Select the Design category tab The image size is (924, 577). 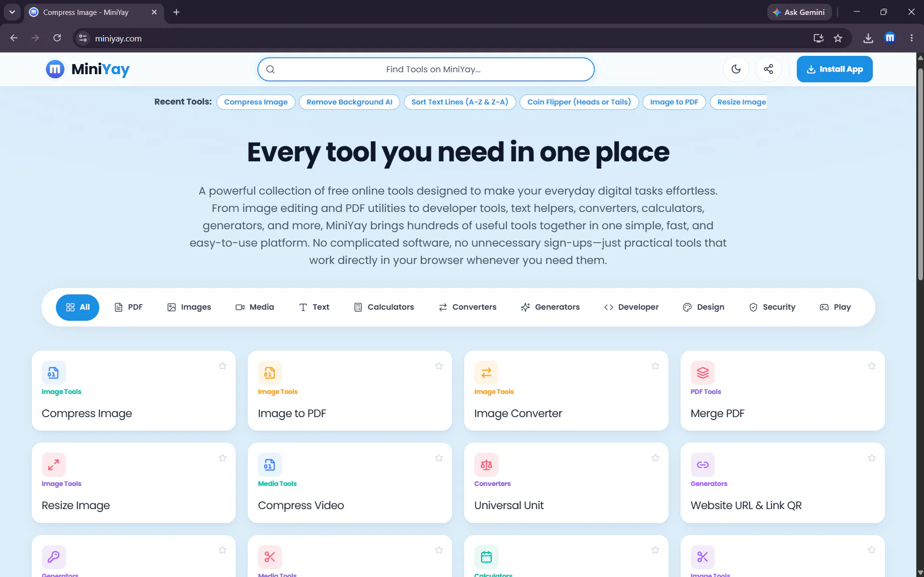point(703,307)
